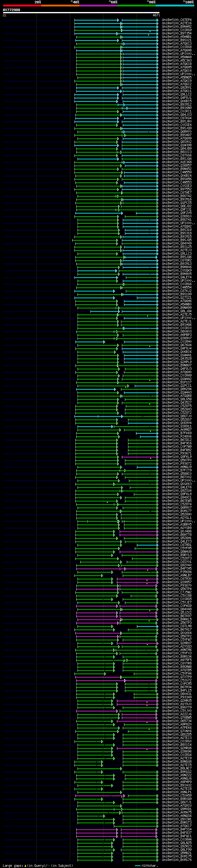The height and width of the screenshot is (868, 197).
Task: Select the UniRef100_Q2HRU6 label
Action: click(177, 748)
